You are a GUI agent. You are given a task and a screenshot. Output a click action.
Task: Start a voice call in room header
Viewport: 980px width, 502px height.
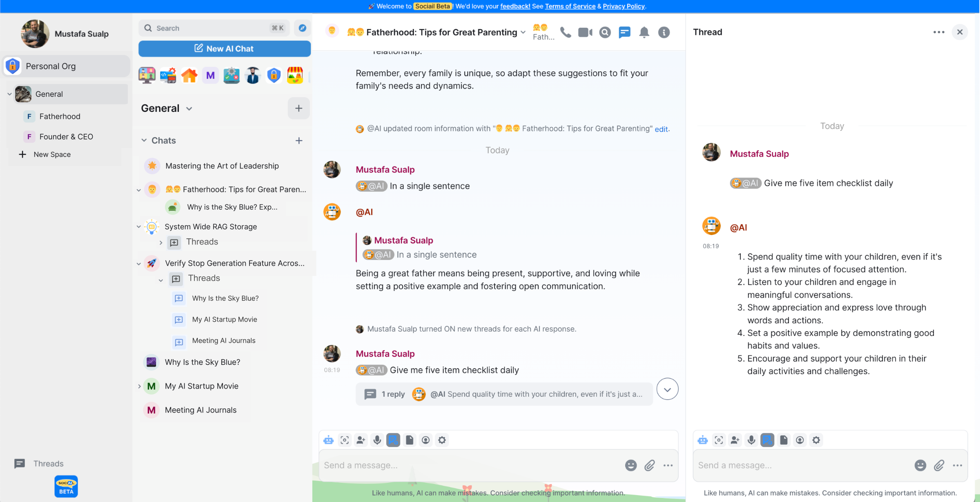566,32
